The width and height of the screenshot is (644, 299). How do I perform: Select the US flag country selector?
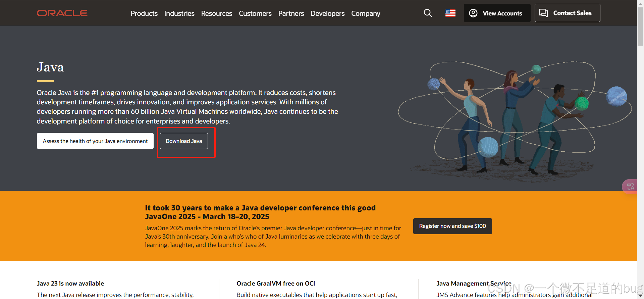450,13
